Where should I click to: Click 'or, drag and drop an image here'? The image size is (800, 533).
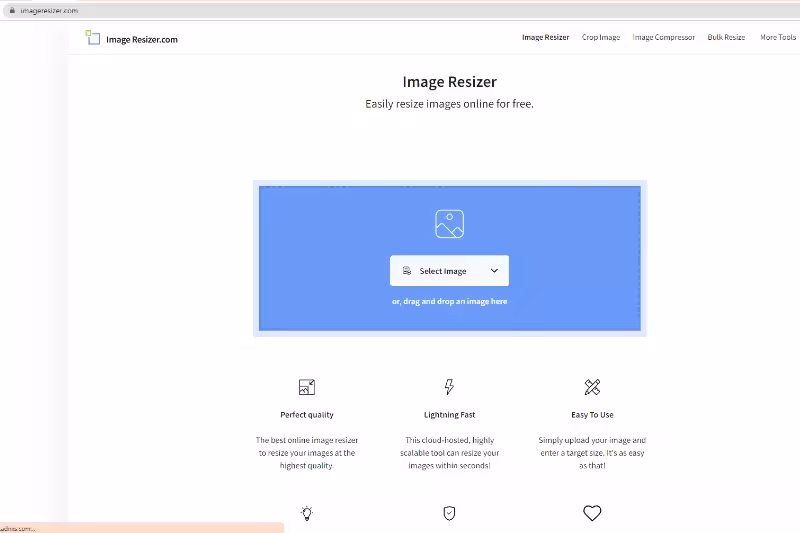pyautogui.click(x=449, y=301)
